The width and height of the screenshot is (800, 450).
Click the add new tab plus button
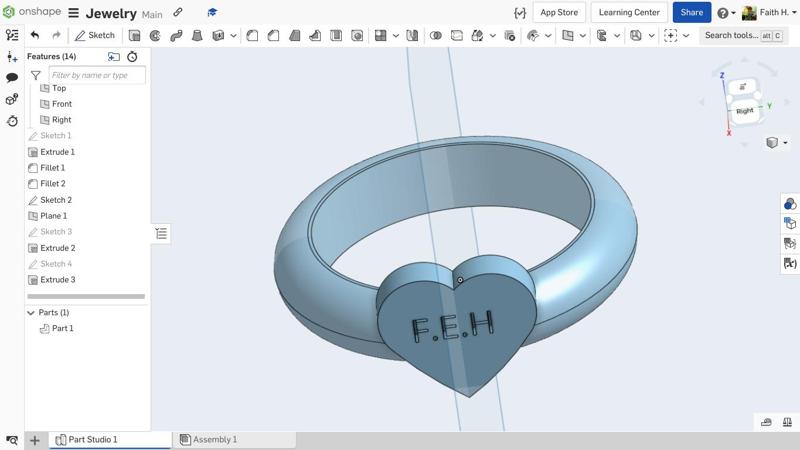35,440
